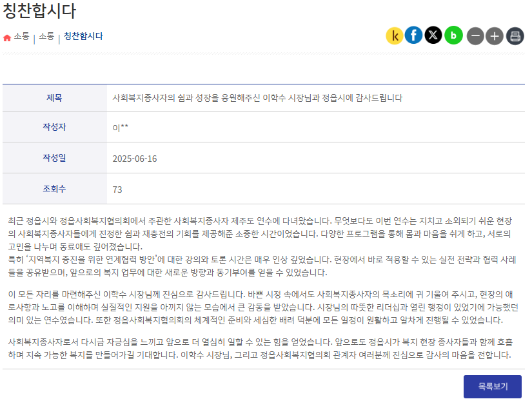Screen dimensions: 532x408
Task: Click paragraph starting 최근 정읍시와 정읍사회복지협의회에서
Action: click(260, 234)
